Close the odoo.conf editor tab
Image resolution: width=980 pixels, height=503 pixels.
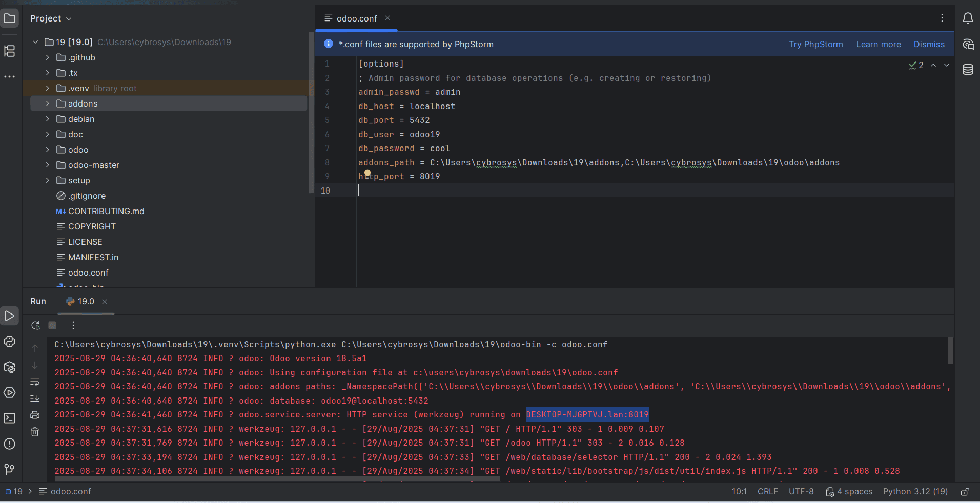click(x=387, y=18)
